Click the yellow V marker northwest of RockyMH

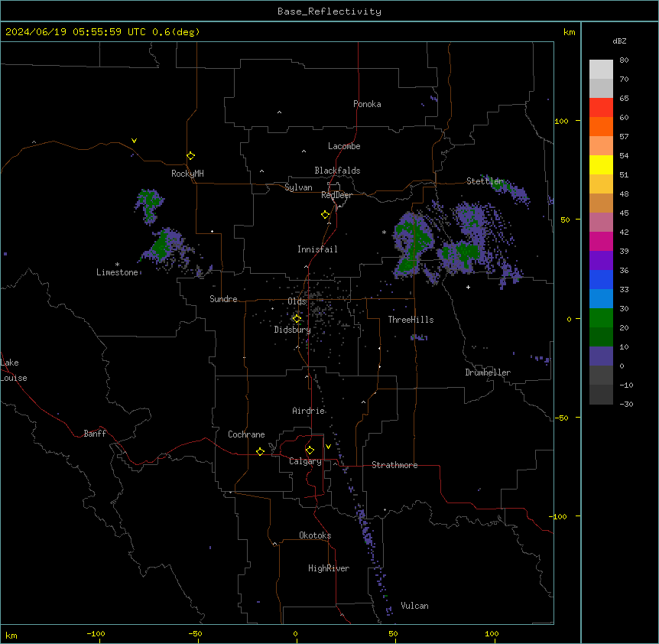point(134,141)
